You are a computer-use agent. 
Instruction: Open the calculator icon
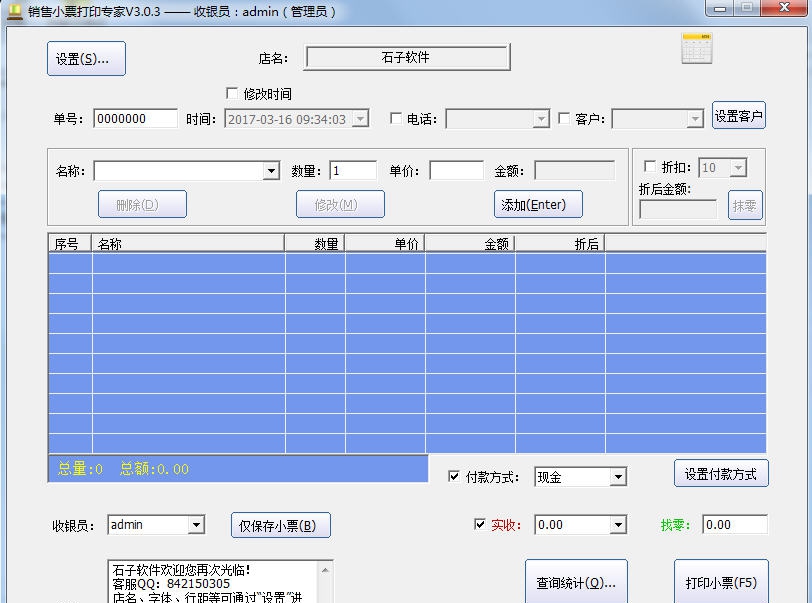pos(695,47)
